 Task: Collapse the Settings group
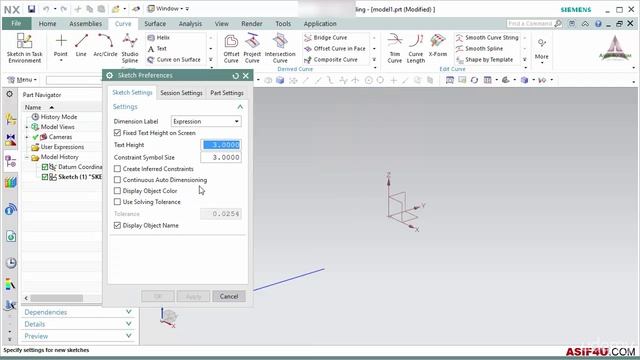click(240, 107)
